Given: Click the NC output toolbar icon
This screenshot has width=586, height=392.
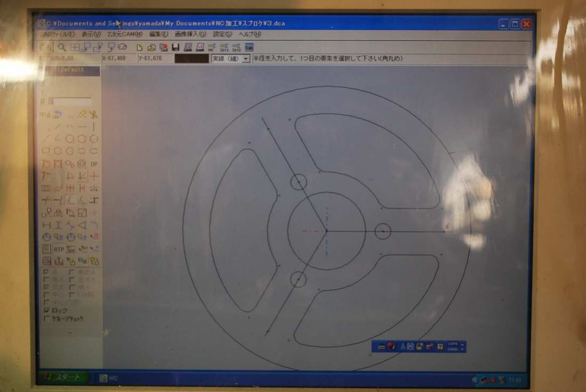Looking at the screenshot, I should 212,47.
